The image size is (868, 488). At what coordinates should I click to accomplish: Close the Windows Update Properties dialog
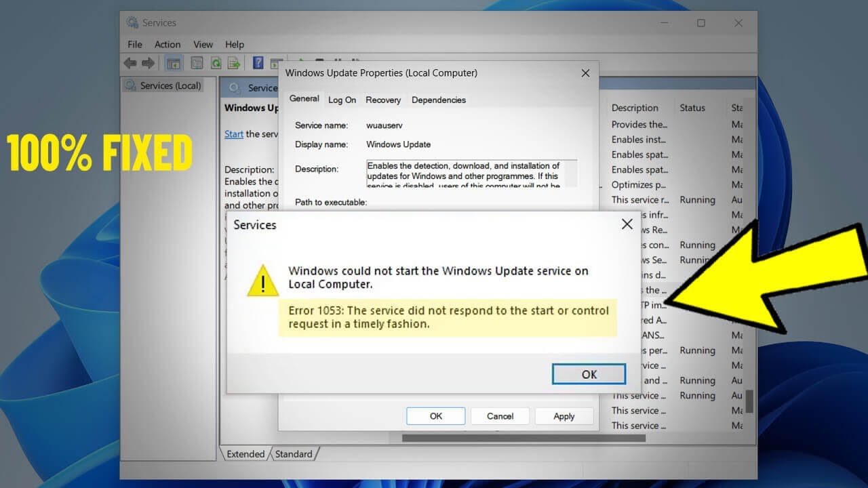click(x=585, y=73)
